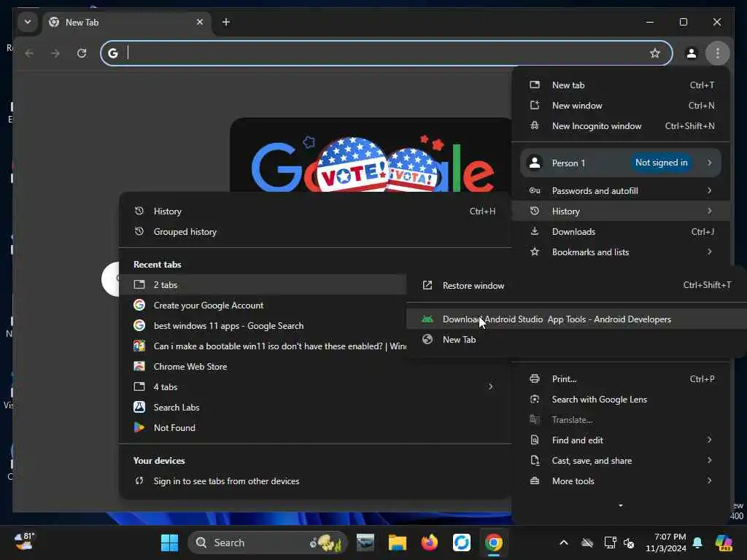Open the Chrome three-dot menu button
Viewport: 747px width, 560px height.
point(718,53)
